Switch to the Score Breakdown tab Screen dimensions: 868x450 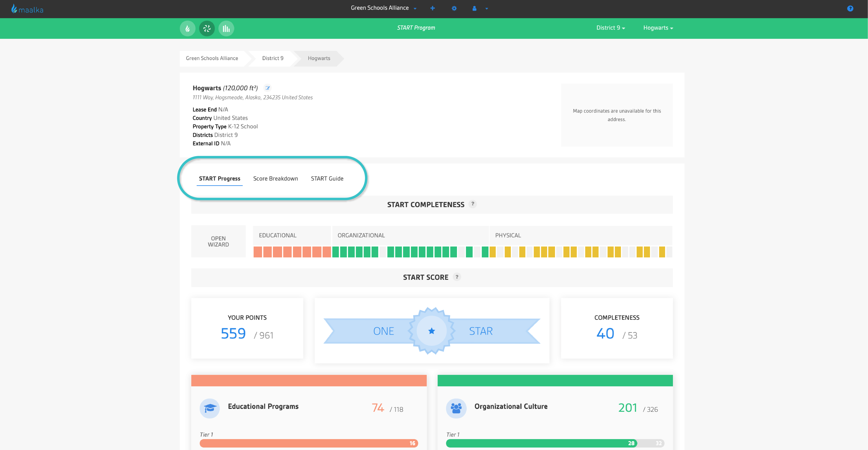click(276, 179)
